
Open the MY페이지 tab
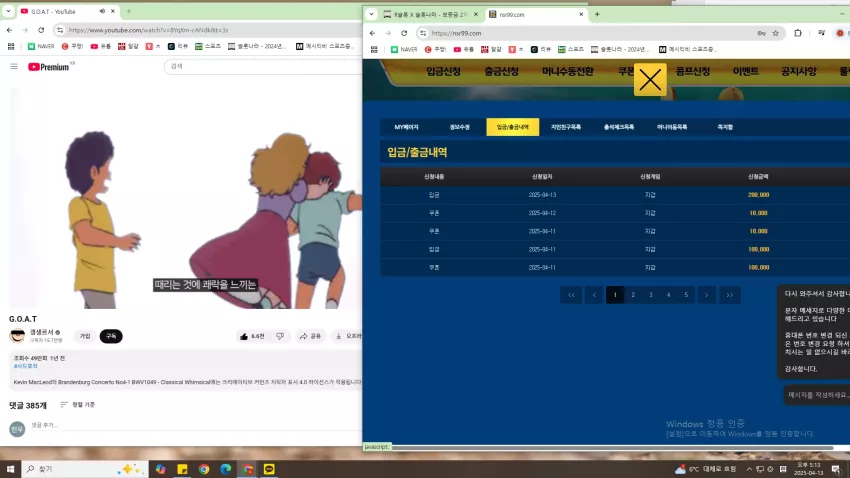407,127
